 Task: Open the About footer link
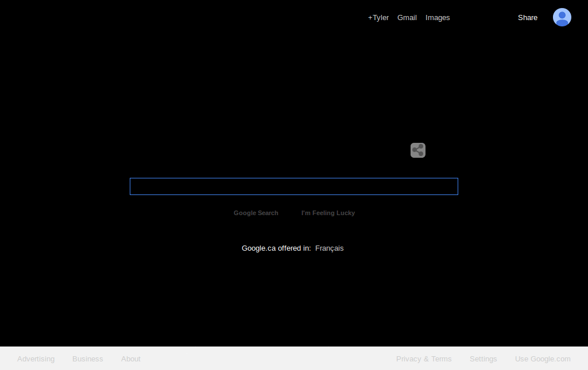pos(130,359)
